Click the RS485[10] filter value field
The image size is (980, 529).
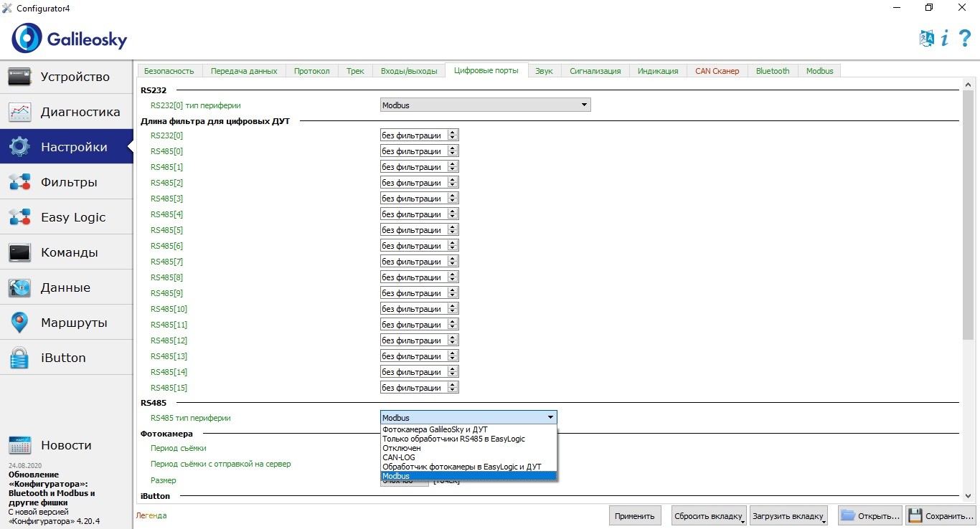[413, 309]
